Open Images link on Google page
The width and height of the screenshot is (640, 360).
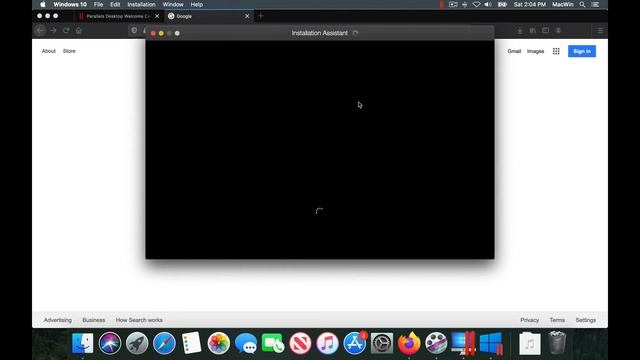(x=536, y=51)
